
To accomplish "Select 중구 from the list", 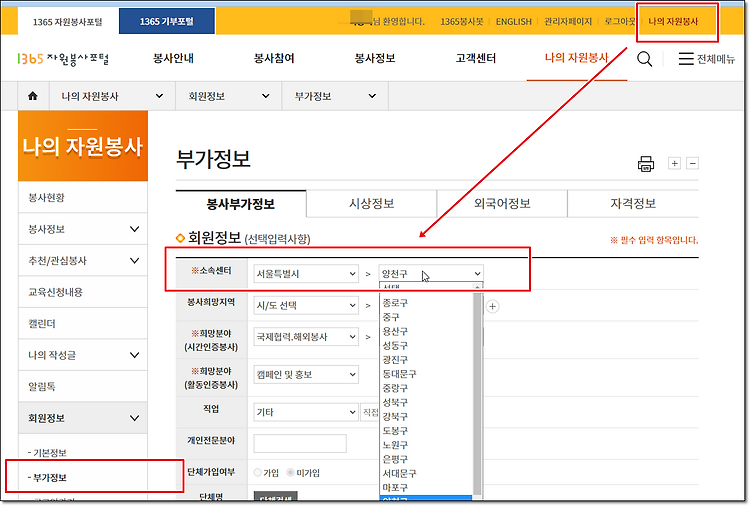I will [x=426, y=317].
